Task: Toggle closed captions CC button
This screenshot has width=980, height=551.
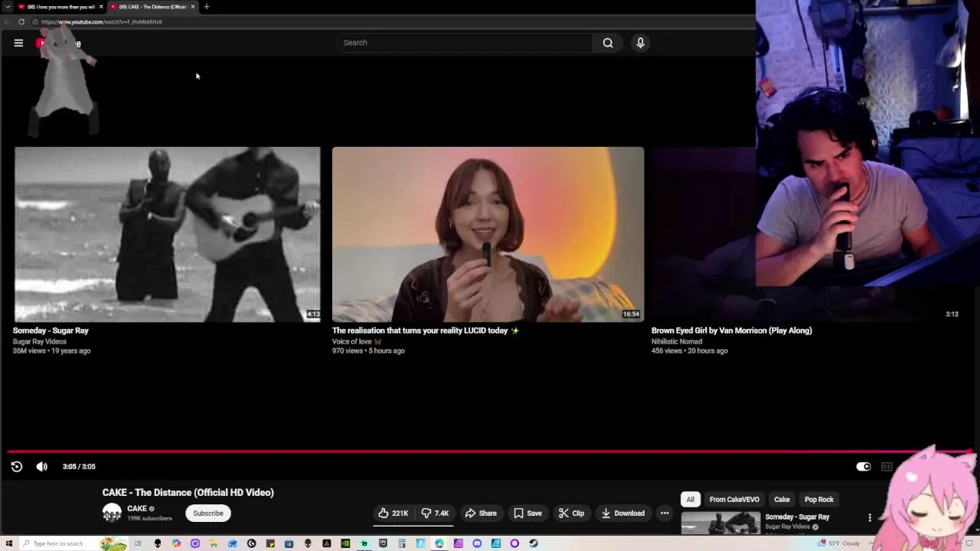Action: (x=887, y=467)
